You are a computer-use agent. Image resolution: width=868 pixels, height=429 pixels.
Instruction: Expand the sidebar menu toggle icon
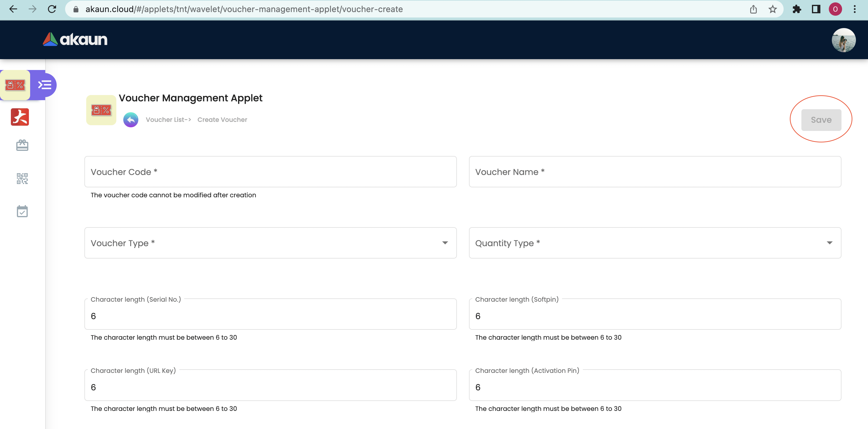[45, 85]
